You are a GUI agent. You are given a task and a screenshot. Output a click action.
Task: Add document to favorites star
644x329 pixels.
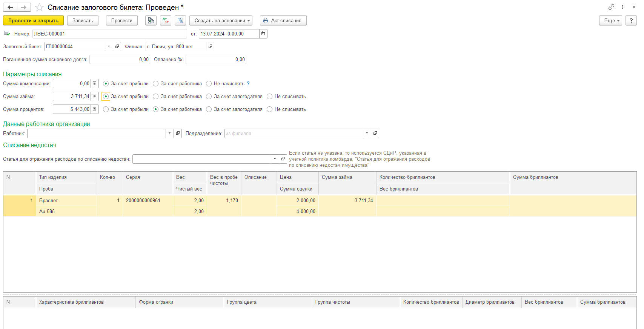coord(39,7)
